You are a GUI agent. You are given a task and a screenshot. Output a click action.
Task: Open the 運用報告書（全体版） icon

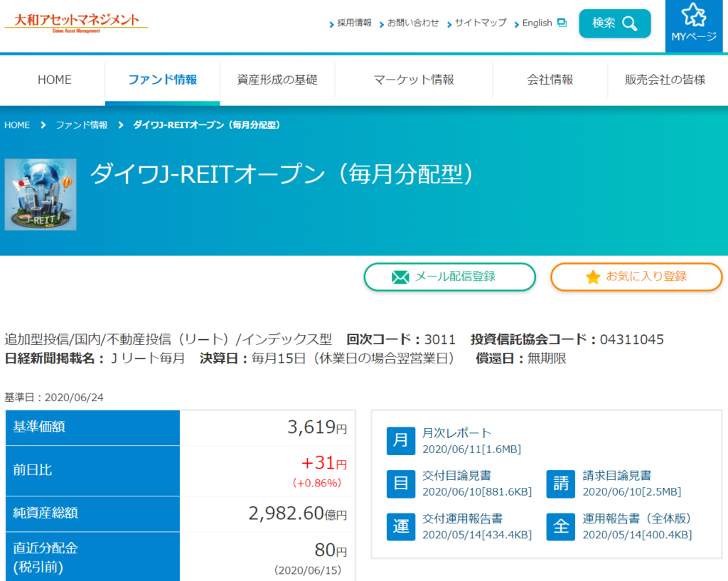(x=561, y=526)
